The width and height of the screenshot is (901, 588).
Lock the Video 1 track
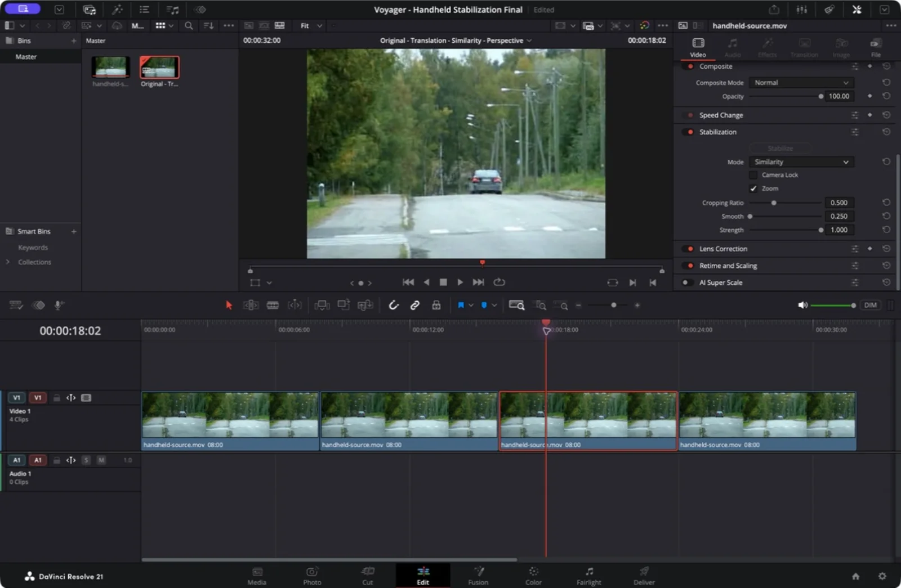click(x=56, y=398)
